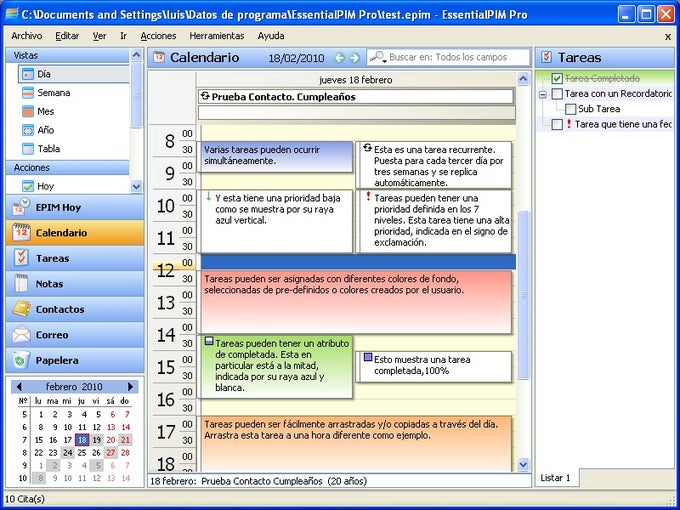Image resolution: width=680 pixels, height=510 pixels.
Task: Open EPIM Hoy module icon
Action: pos(21,207)
